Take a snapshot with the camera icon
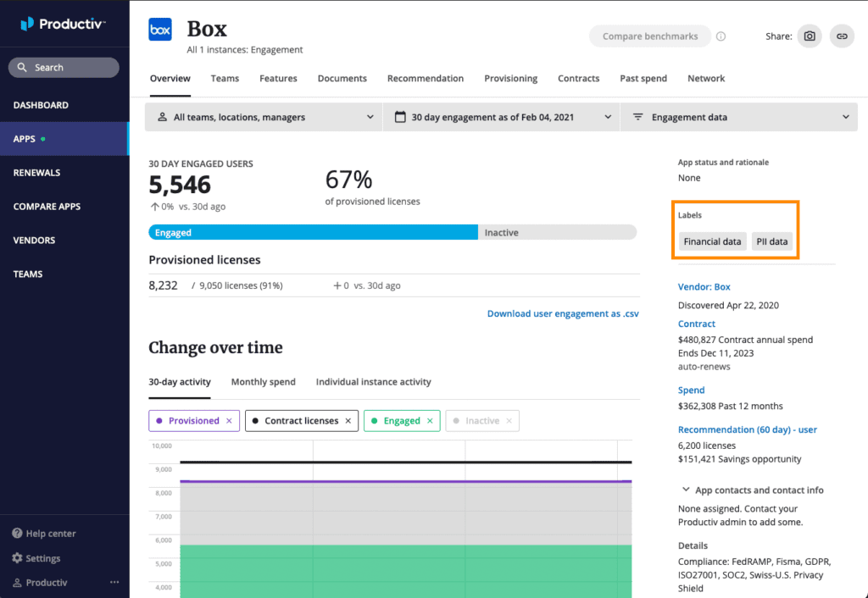868x598 pixels. [x=810, y=36]
